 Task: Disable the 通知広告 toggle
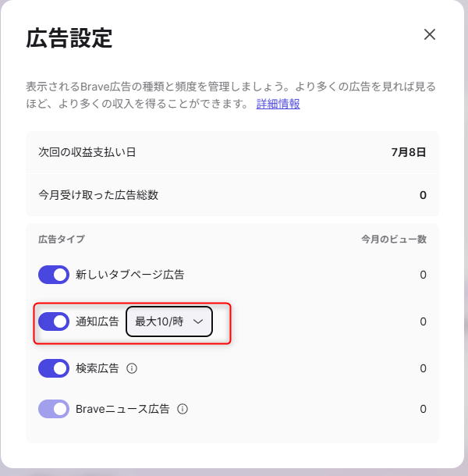(54, 321)
